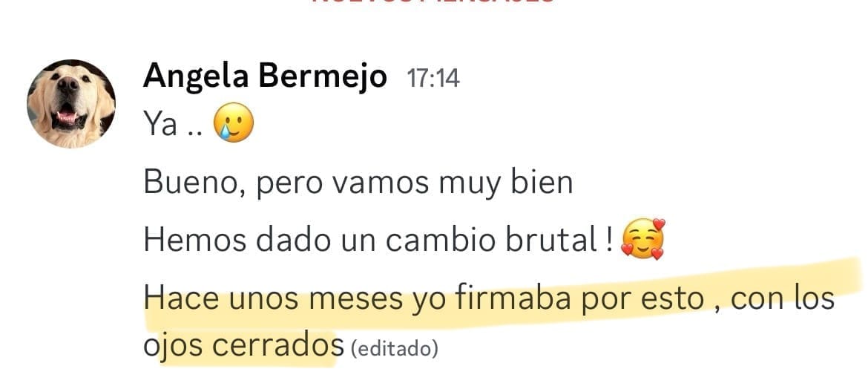Click the red new messages divider
The image size is (868, 392).
click(x=433, y=2)
